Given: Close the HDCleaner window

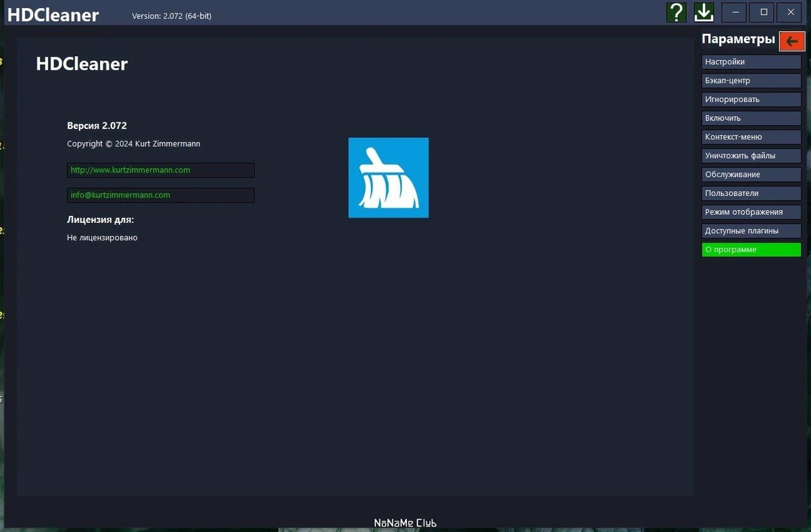Looking at the screenshot, I should [x=790, y=12].
